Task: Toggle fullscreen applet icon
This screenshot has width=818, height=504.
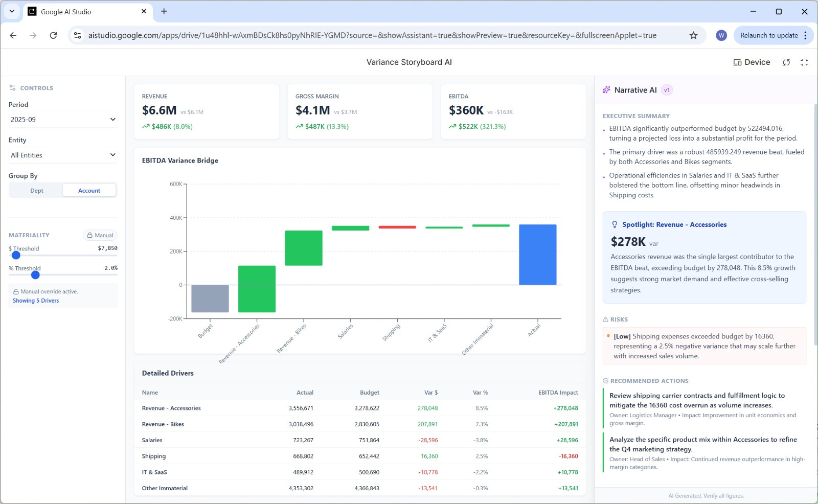Action: (804, 62)
